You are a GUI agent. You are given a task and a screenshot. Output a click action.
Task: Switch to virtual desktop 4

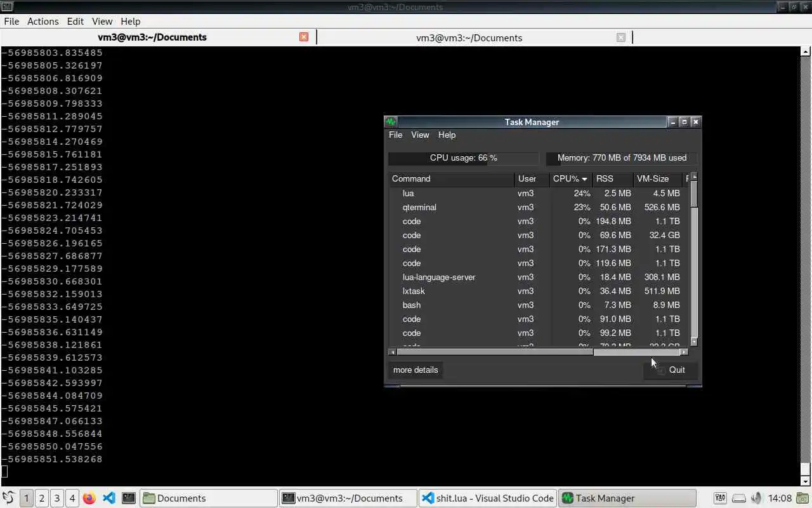72,498
